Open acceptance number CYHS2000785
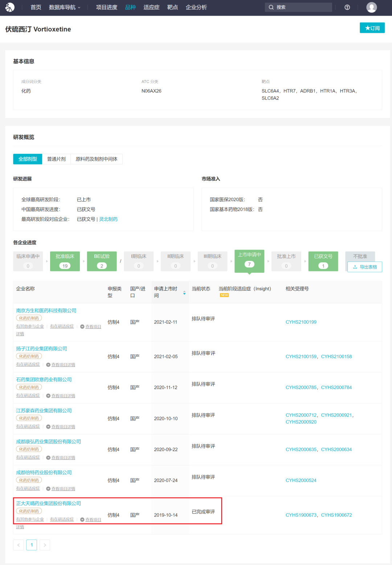Image resolution: width=392 pixels, height=565 pixels. click(x=301, y=387)
